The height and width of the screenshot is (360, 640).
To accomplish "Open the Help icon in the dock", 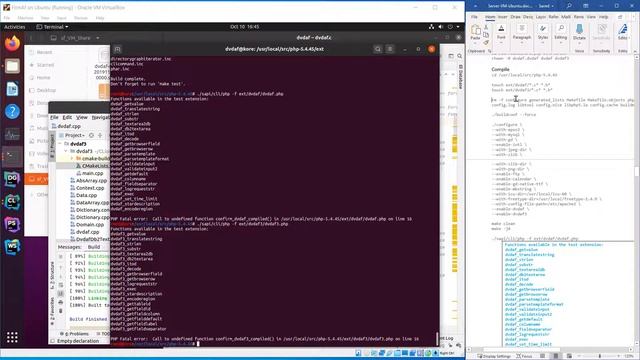I will pos(12,111).
